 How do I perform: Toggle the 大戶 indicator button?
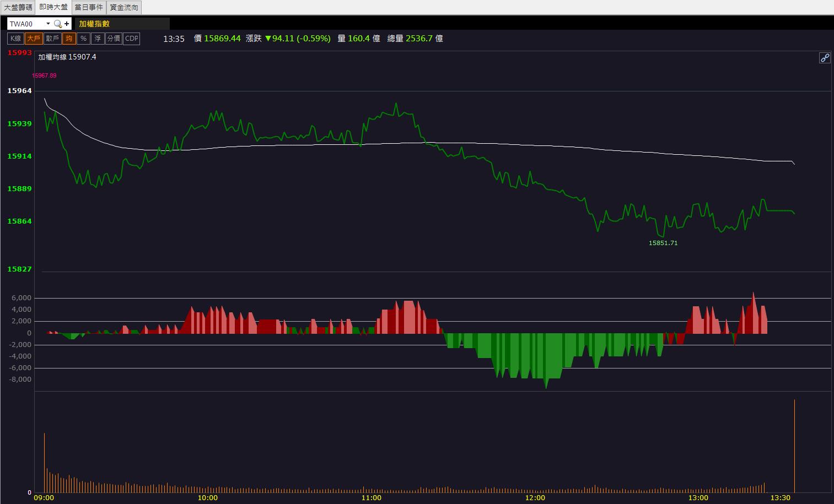(x=34, y=39)
